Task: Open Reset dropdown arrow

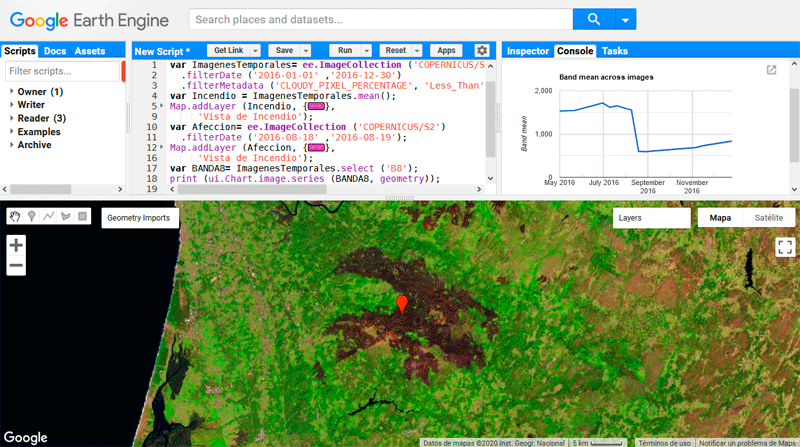Action: (417, 51)
